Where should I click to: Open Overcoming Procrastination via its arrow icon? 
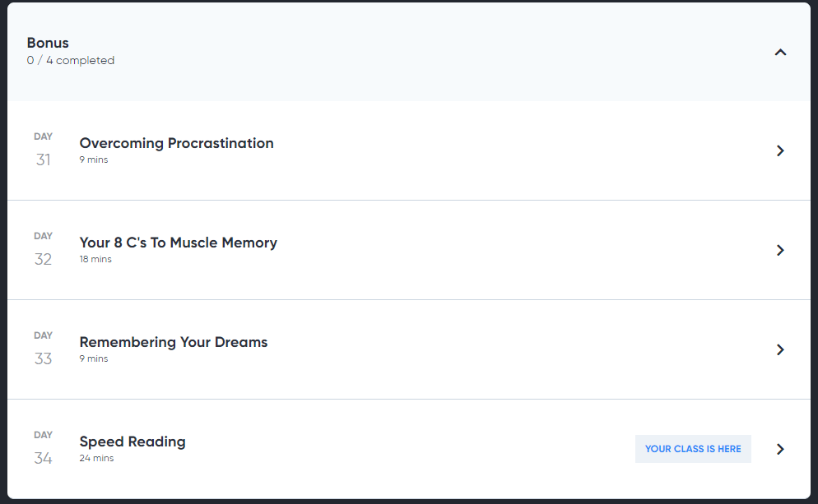(x=780, y=150)
